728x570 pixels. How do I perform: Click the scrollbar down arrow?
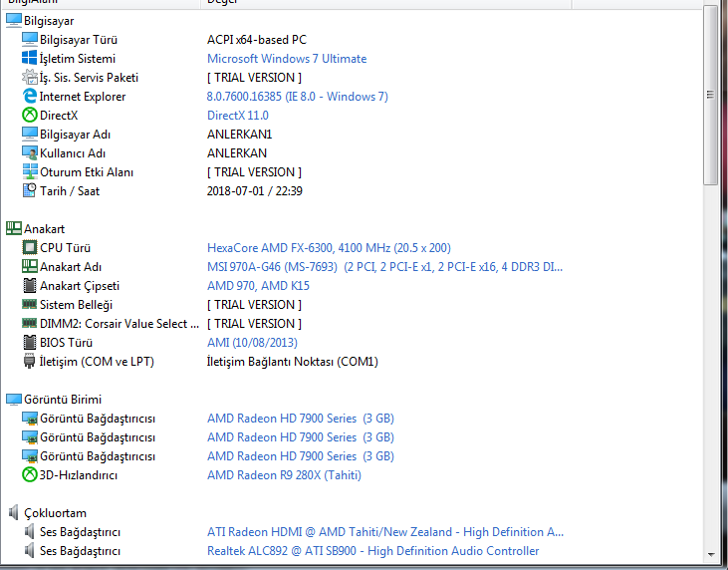pyautogui.click(x=711, y=555)
